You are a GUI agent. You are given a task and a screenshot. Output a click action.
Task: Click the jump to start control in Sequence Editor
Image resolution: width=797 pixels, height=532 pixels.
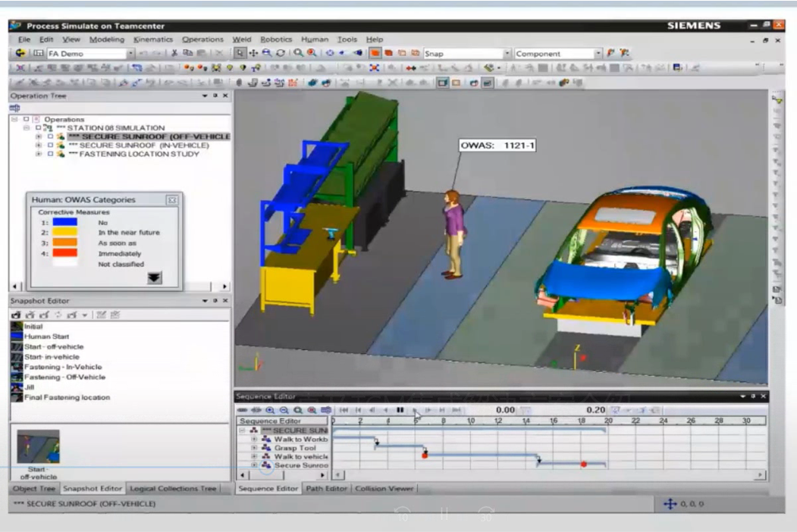click(x=344, y=410)
